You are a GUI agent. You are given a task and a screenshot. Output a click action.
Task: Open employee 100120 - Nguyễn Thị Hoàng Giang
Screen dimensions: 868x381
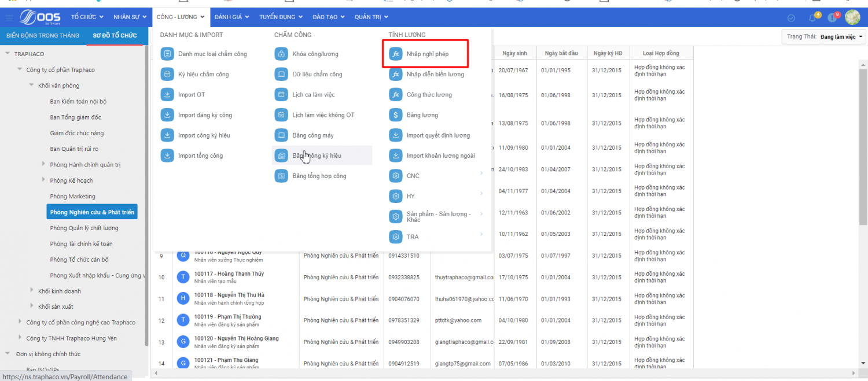pos(236,338)
